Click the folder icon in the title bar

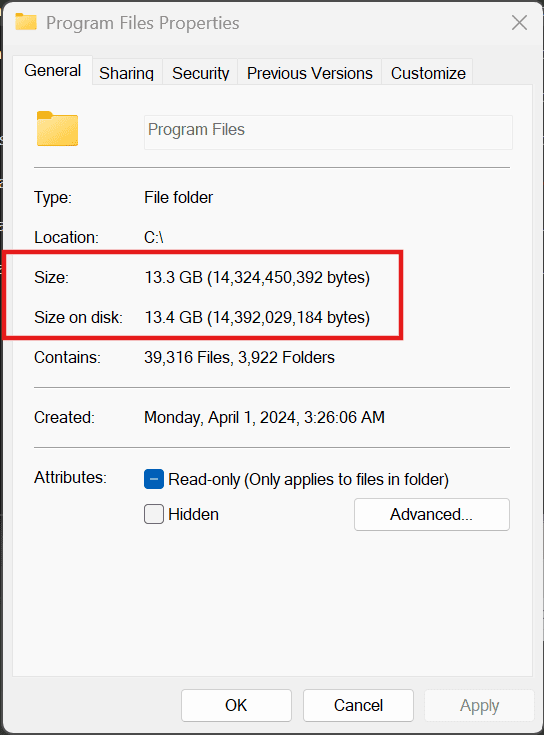26,22
